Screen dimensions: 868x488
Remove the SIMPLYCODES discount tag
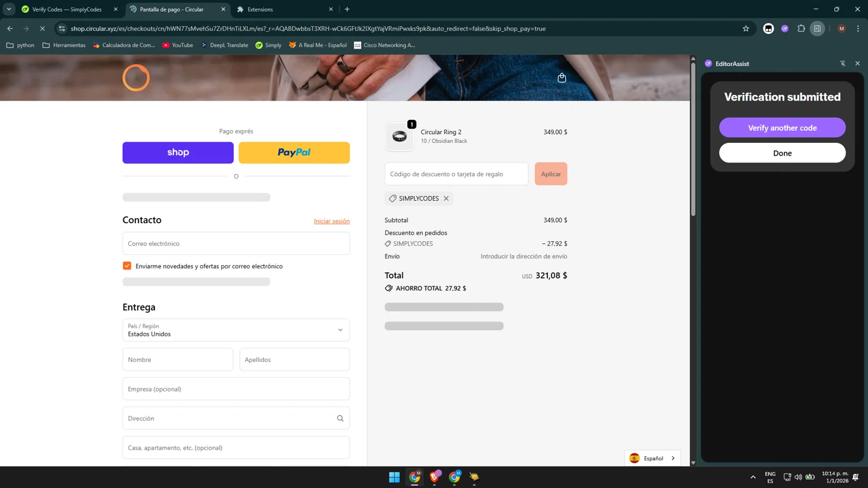[446, 198]
